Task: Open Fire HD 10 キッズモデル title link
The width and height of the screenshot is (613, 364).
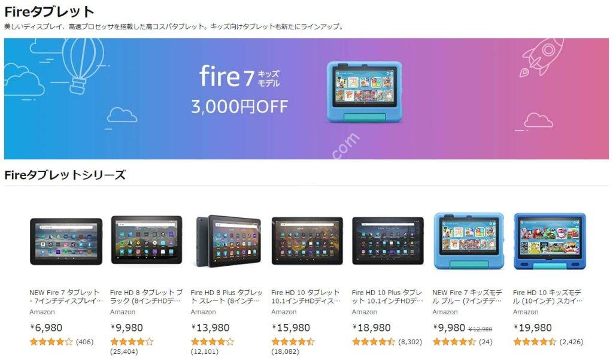Action: [548, 296]
